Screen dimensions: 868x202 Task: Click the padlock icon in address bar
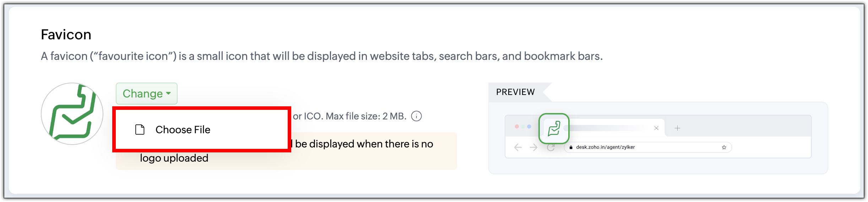[571, 147]
